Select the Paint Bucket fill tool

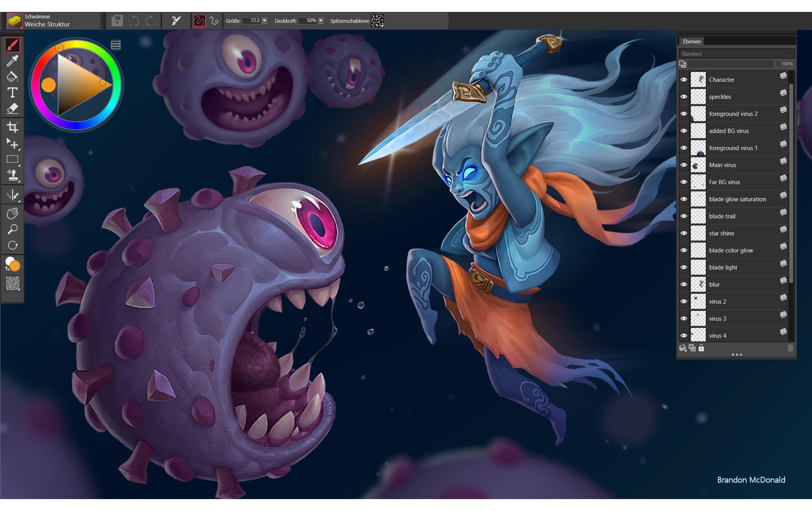pyautogui.click(x=12, y=77)
